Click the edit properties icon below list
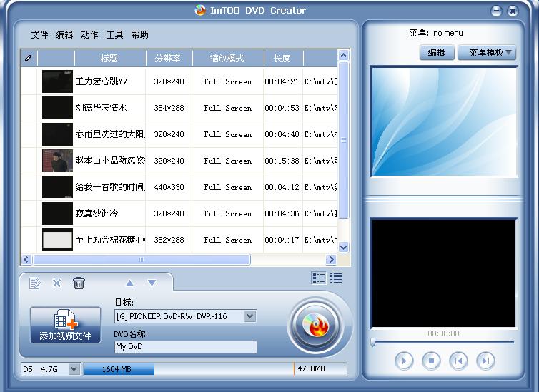The width and height of the screenshot is (539, 392). tap(35, 283)
